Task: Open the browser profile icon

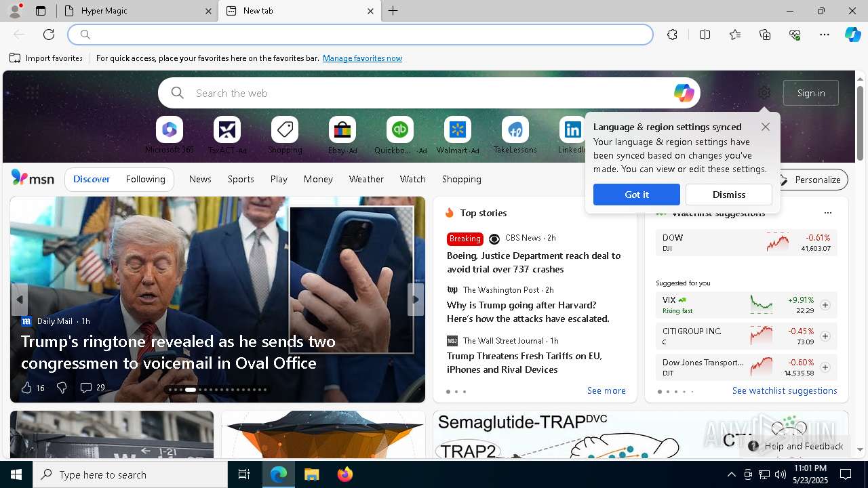Action: 14,11
